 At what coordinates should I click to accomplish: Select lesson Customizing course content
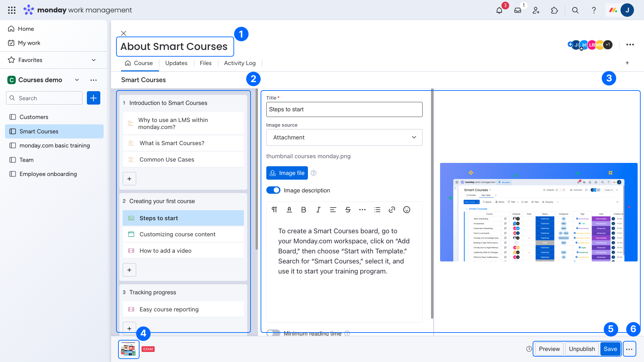click(x=183, y=234)
